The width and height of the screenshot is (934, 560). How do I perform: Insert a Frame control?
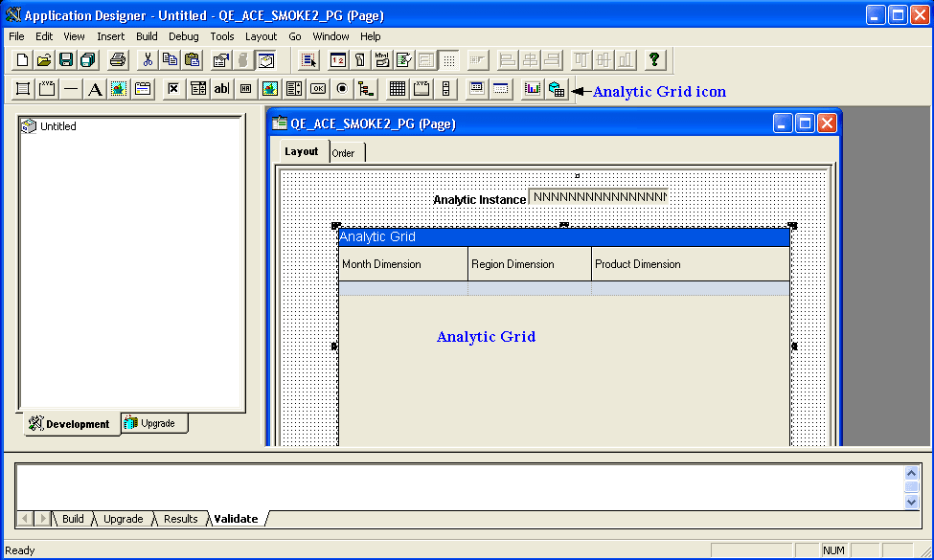[x=21, y=88]
